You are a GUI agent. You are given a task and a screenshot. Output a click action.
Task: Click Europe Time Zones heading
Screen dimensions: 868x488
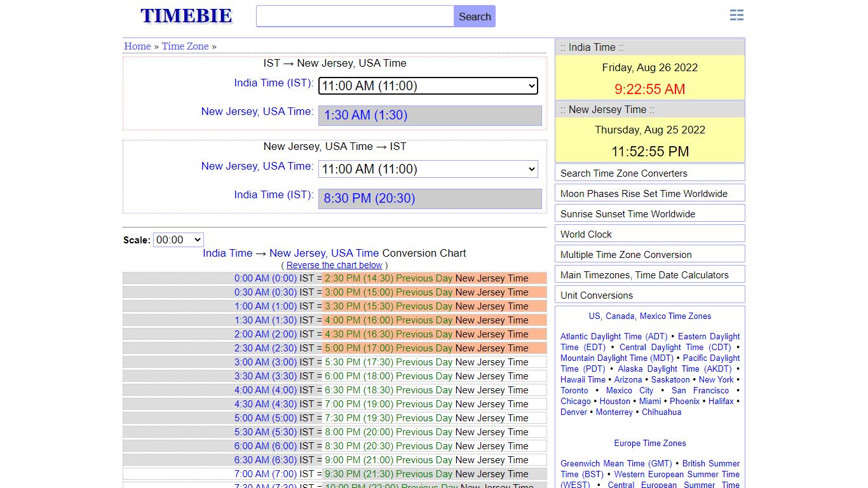[650, 443]
